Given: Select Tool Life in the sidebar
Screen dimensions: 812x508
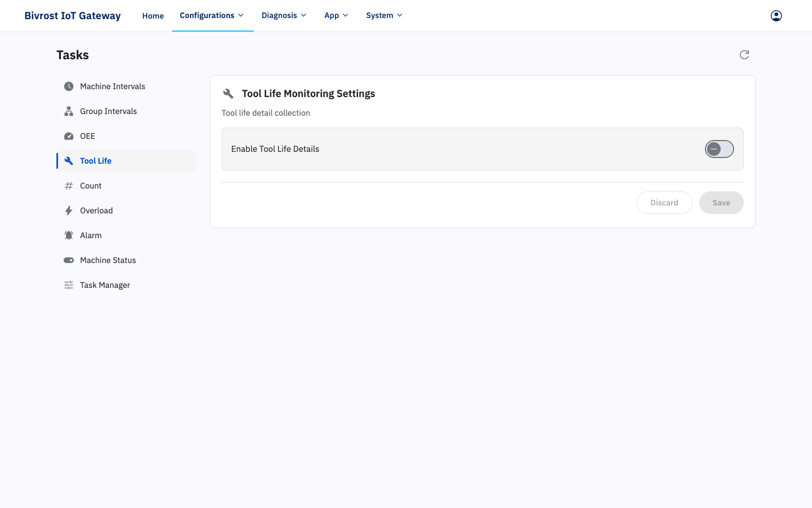Looking at the screenshot, I should click(126, 161).
